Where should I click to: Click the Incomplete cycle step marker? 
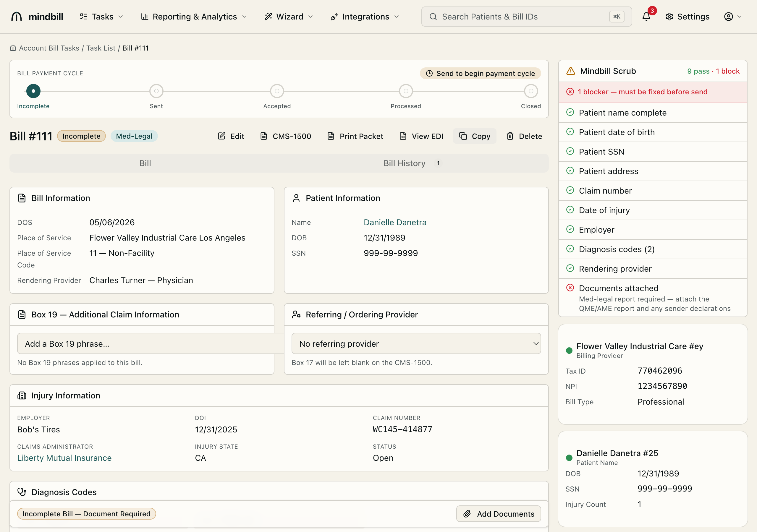click(33, 91)
